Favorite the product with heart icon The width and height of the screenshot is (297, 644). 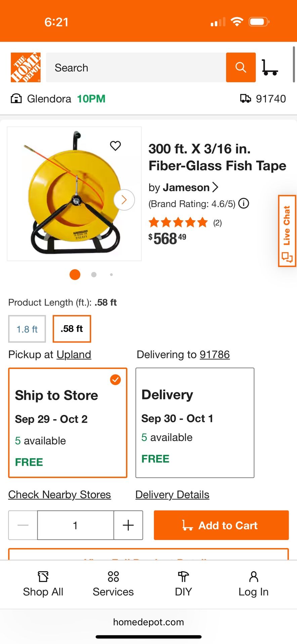pyautogui.click(x=115, y=146)
